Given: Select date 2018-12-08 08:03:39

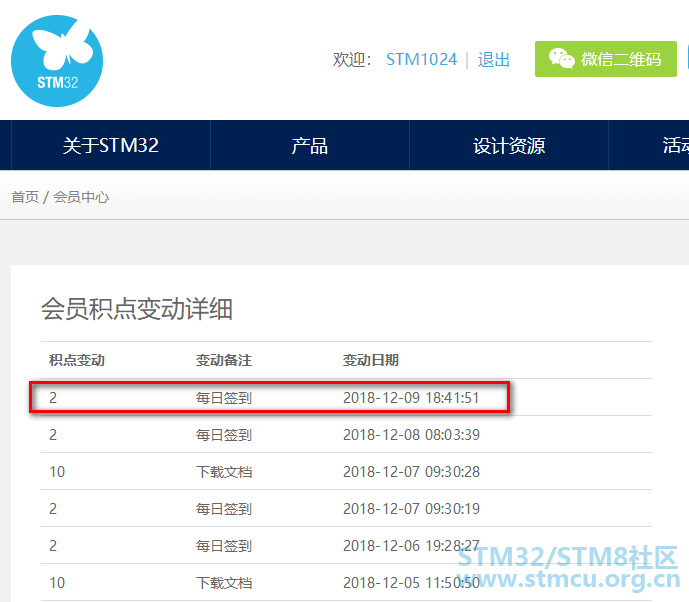Looking at the screenshot, I should pos(411,435).
